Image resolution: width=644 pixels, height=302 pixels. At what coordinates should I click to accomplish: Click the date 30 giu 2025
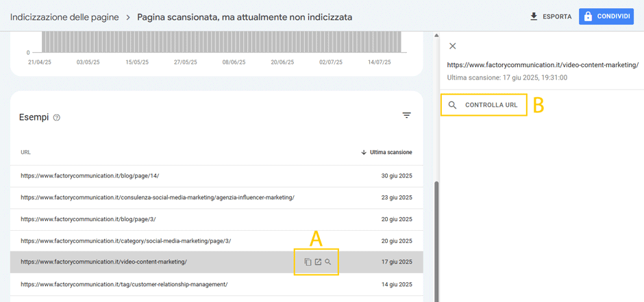coord(397,175)
